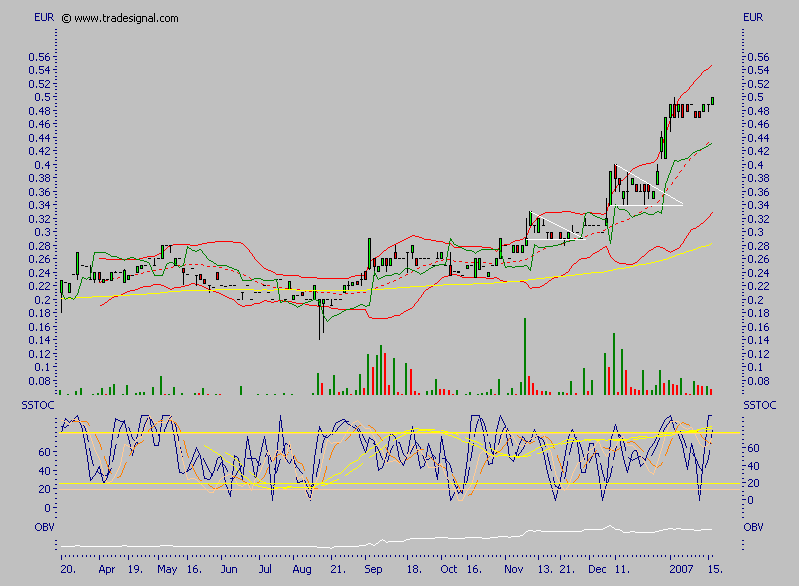Click the EUR label at top right
This screenshot has height=586, width=799.
click(754, 18)
